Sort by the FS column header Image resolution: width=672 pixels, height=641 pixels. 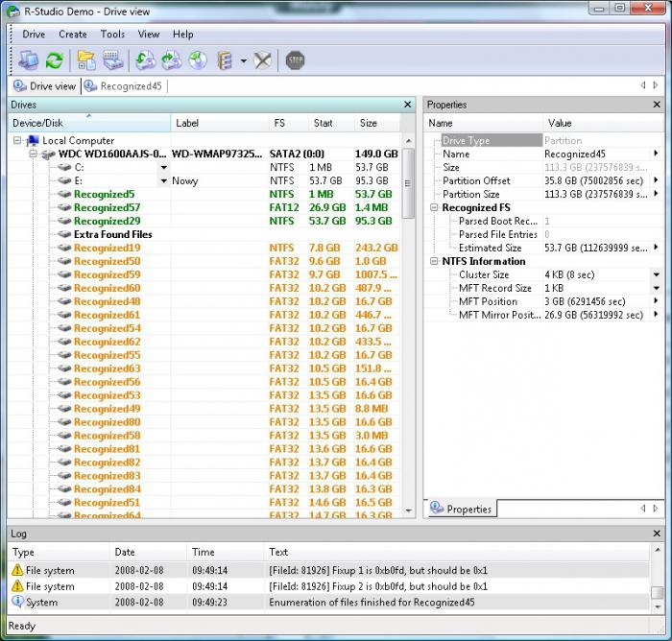click(288, 123)
